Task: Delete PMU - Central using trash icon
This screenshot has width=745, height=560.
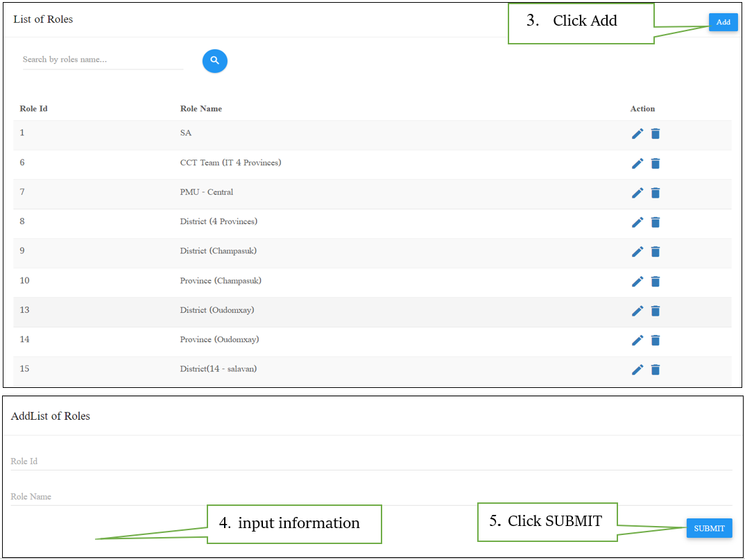Action: 656,193
